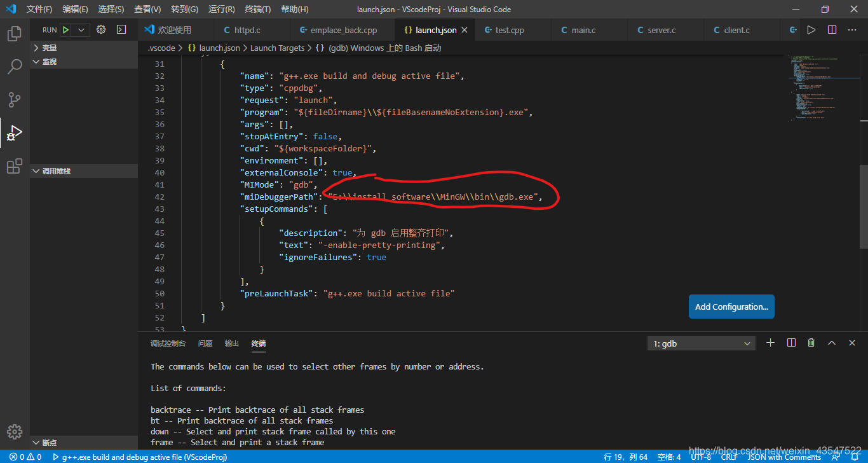Click the Add Configuration... button
This screenshot has width=868, height=463.
pyautogui.click(x=731, y=307)
